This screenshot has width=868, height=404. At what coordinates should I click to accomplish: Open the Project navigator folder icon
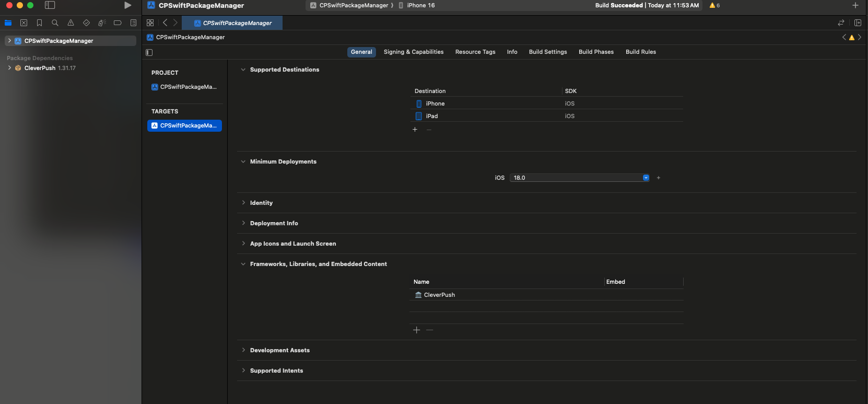[8, 23]
